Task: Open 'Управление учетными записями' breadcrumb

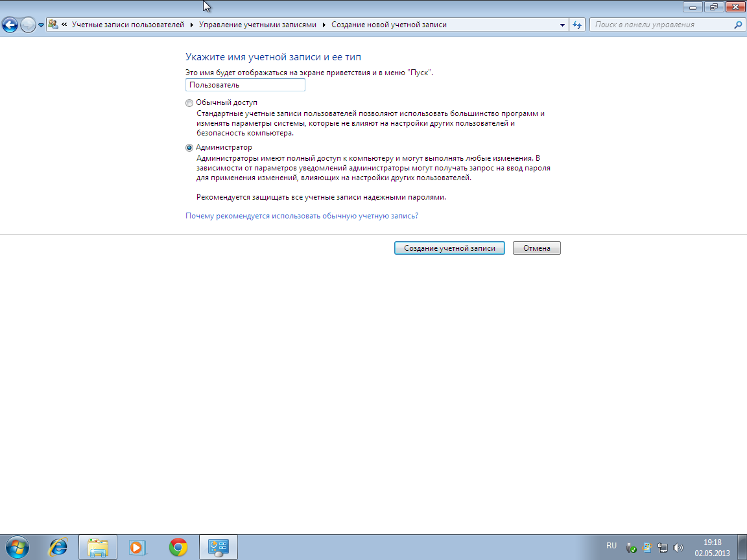Action: tap(257, 25)
